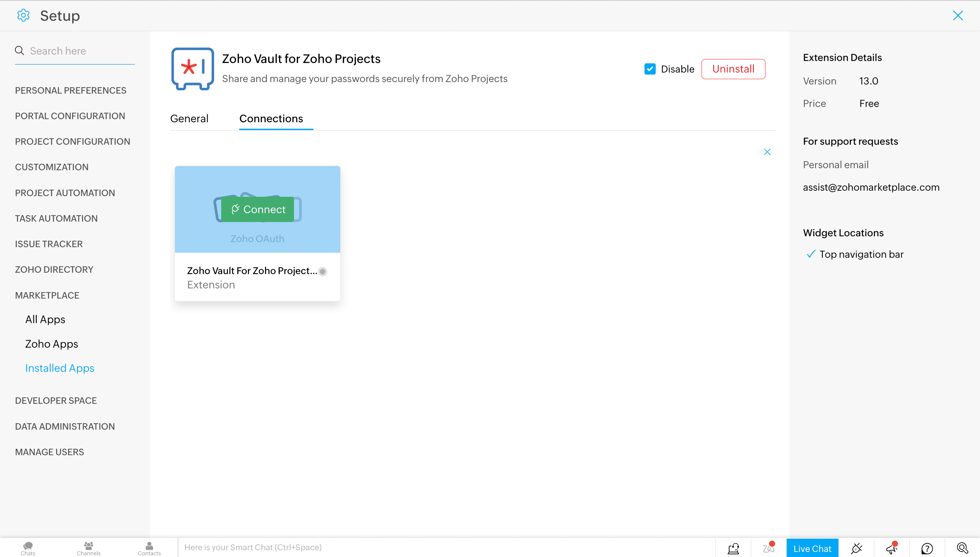Screen dimensions: 980x557
Task: Open DATA ADMINISTRATION section
Action: pos(65,427)
